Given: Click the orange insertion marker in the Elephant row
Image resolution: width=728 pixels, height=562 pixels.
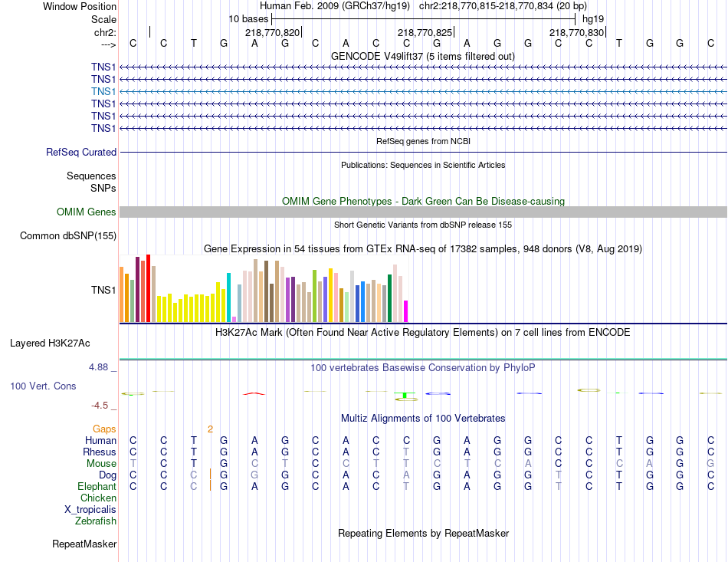Looking at the screenshot, I should tap(210, 486).
